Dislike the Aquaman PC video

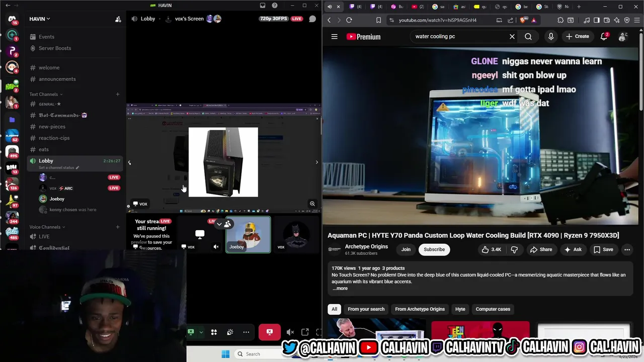514,249
